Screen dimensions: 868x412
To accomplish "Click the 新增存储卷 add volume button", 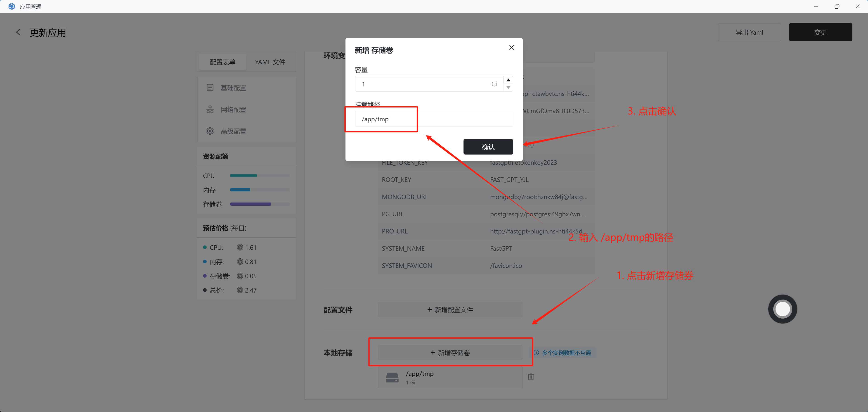I will tap(450, 353).
